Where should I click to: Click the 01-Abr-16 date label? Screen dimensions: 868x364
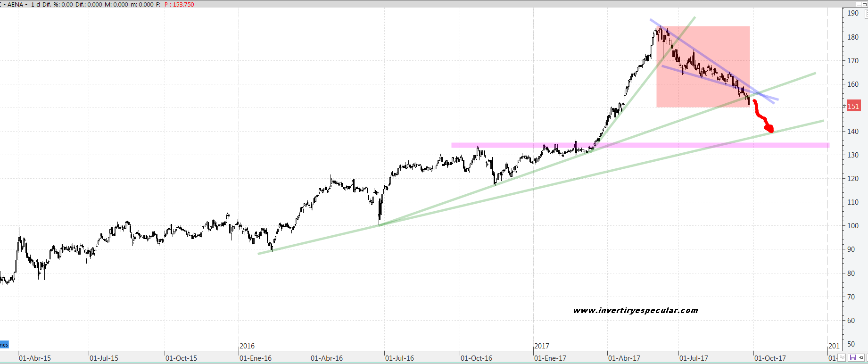327,358
